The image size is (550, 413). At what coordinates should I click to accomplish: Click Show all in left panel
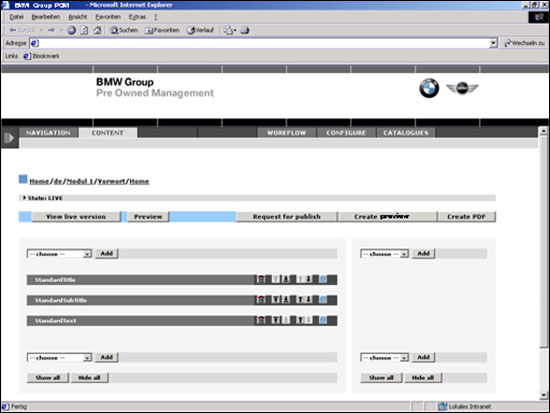pos(48,378)
